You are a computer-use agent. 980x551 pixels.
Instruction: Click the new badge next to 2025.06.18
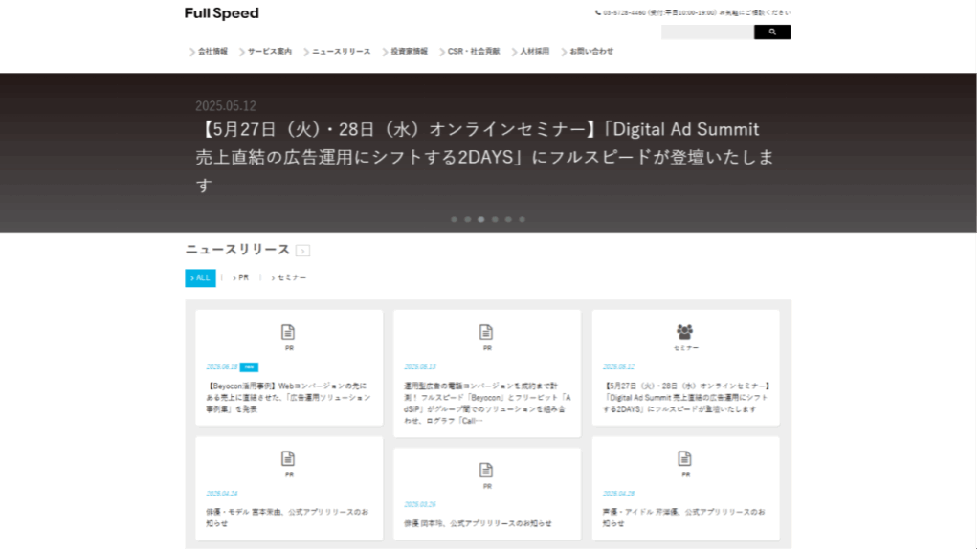click(x=249, y=367)
